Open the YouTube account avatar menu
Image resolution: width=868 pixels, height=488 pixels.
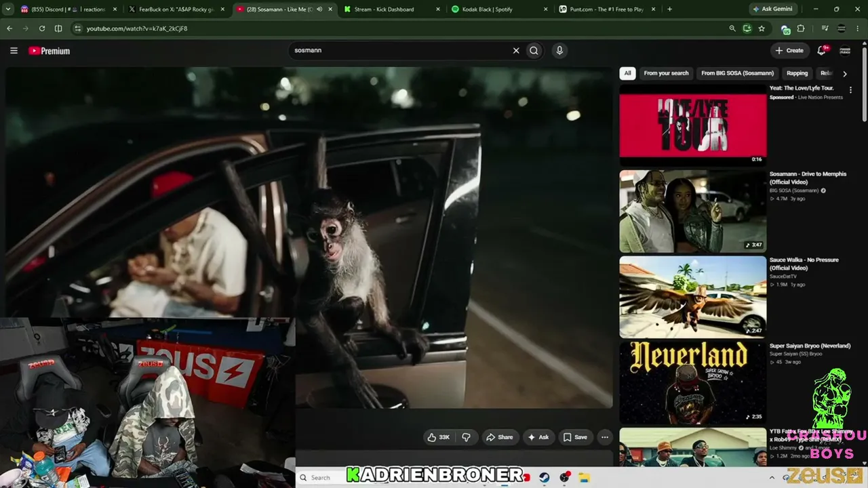click(845, 50)
